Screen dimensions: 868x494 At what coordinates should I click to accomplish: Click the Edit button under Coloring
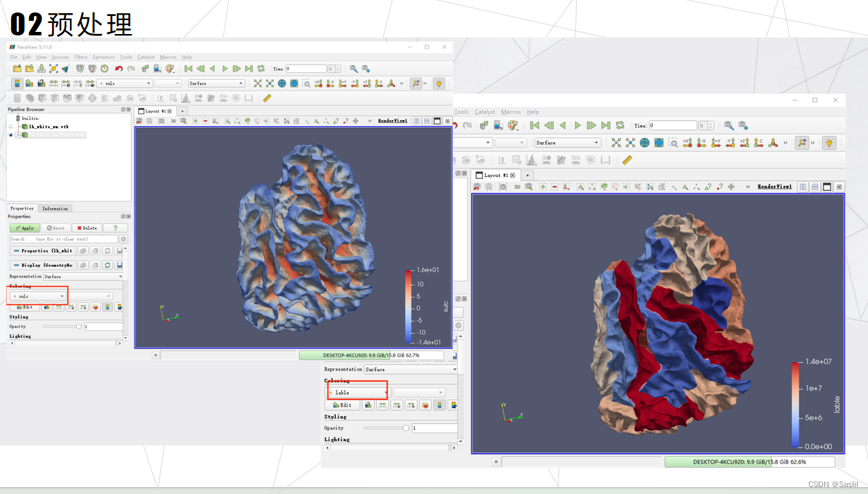point(24,307)
